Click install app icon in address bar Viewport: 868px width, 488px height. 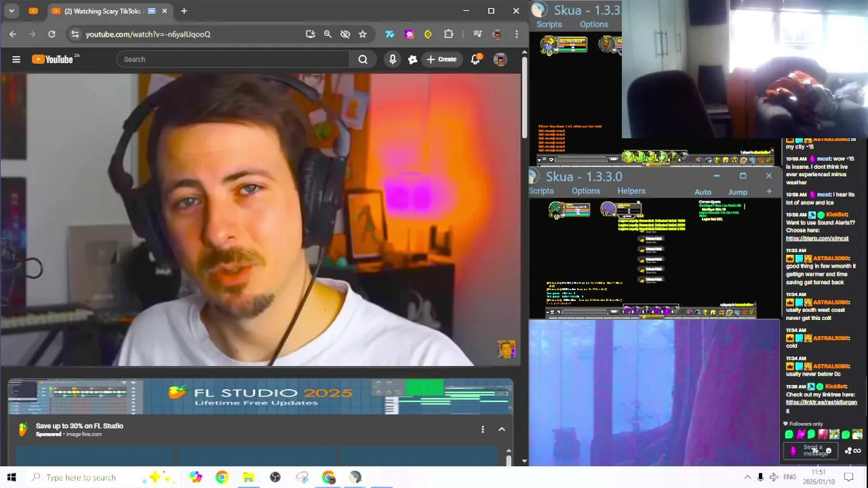(310, 34)
